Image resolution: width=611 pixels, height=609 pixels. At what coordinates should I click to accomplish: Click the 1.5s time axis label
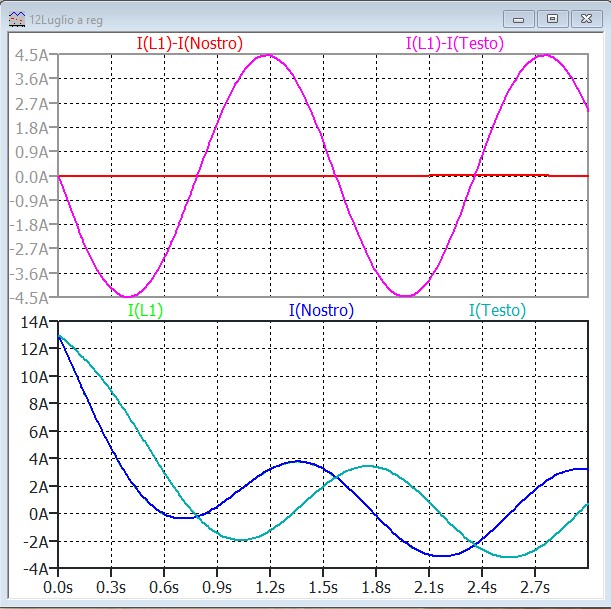tap(323, 585)
